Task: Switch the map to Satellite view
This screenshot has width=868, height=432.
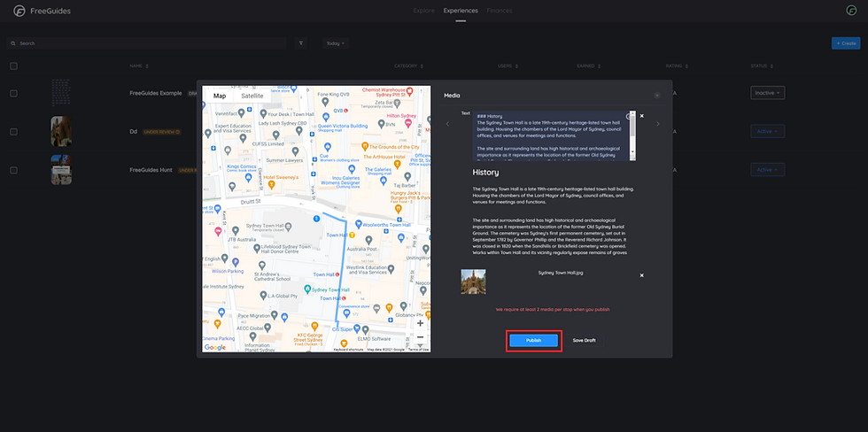Action: tap(252, 96)
